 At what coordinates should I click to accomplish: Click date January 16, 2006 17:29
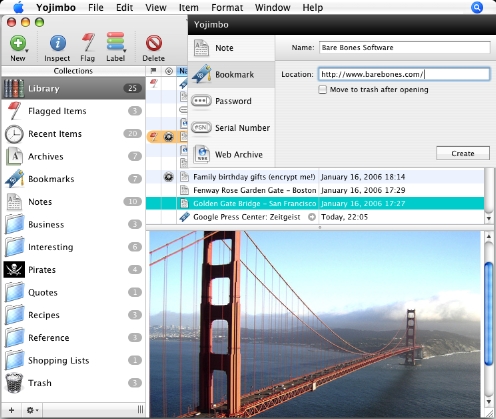[363, 190]
